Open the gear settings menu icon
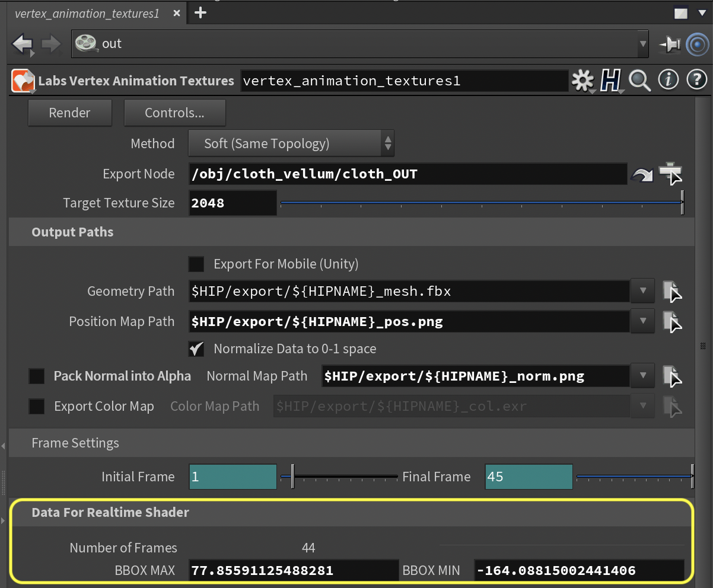The image size is (713, 588). [583, 81]
